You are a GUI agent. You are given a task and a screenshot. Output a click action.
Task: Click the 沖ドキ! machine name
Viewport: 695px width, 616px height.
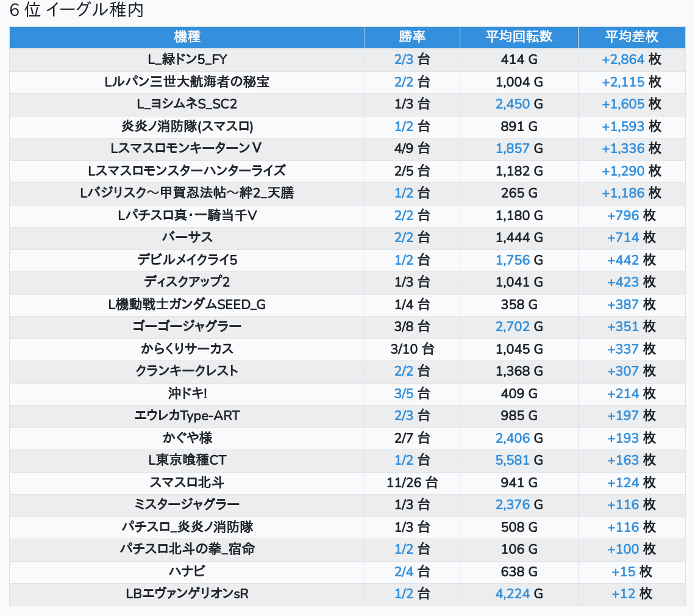pos(187,394)
